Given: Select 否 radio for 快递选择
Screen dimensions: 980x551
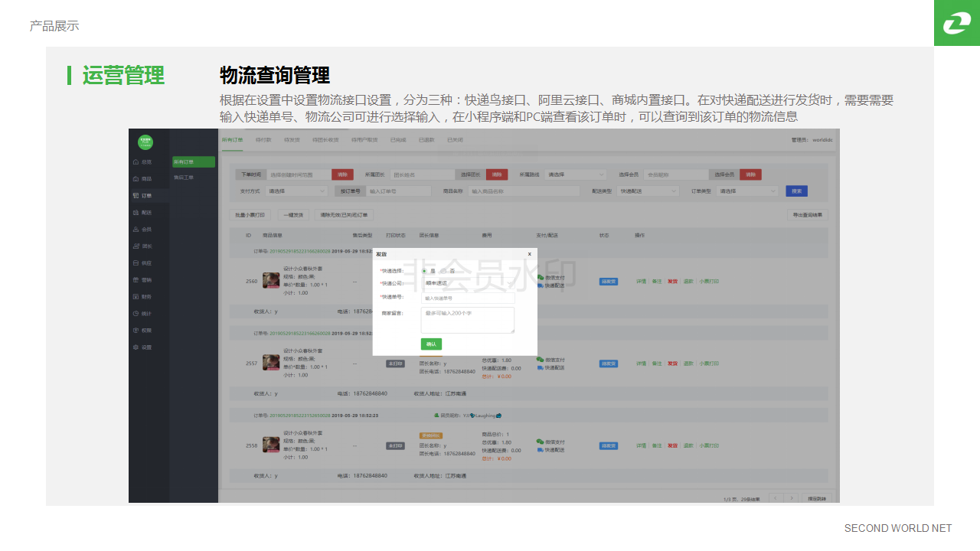Looking at the screenshot, I should 443,271.
